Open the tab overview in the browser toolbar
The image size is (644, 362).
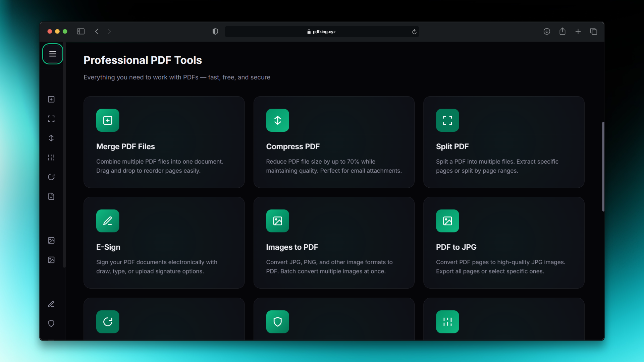pos(594,31)
